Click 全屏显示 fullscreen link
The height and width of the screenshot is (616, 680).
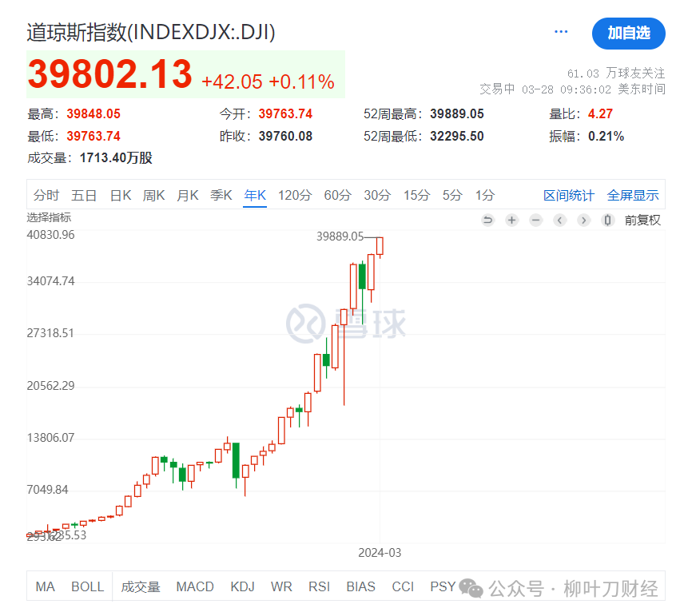click(x=633, y=196)
